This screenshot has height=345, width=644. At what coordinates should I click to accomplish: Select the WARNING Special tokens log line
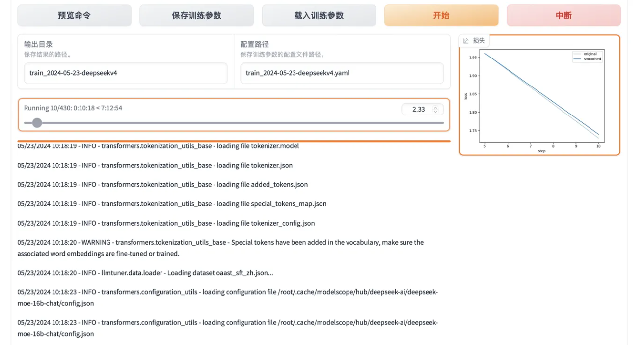[221, 248]
